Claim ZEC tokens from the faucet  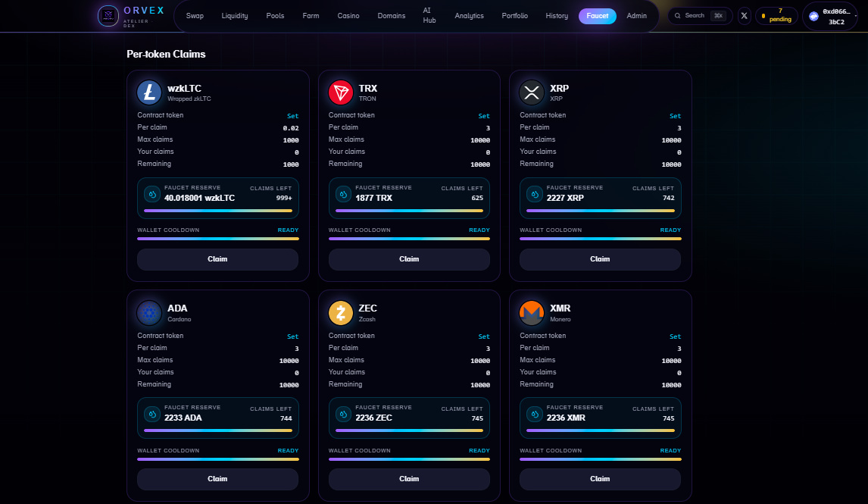coord(409,479)
